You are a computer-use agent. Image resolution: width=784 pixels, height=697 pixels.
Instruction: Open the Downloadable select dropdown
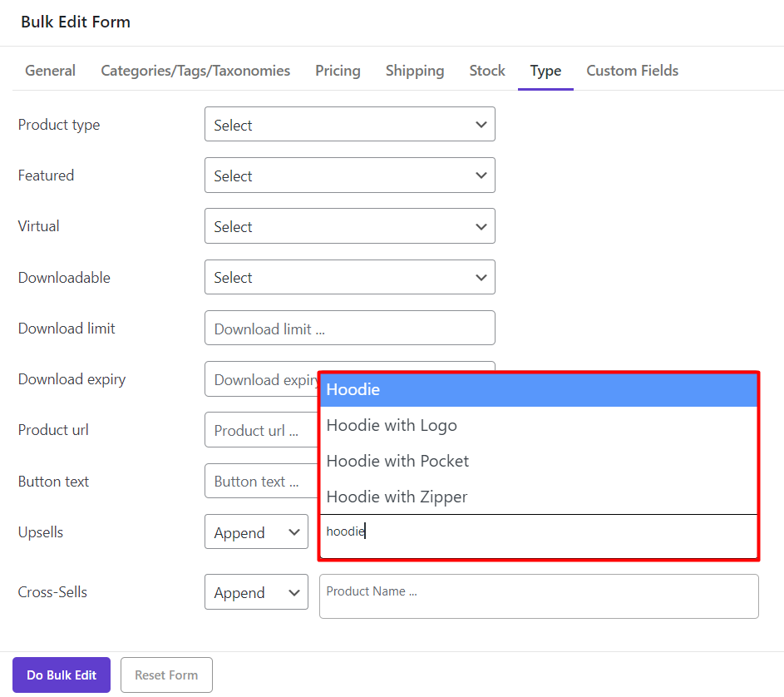point(349,277)
